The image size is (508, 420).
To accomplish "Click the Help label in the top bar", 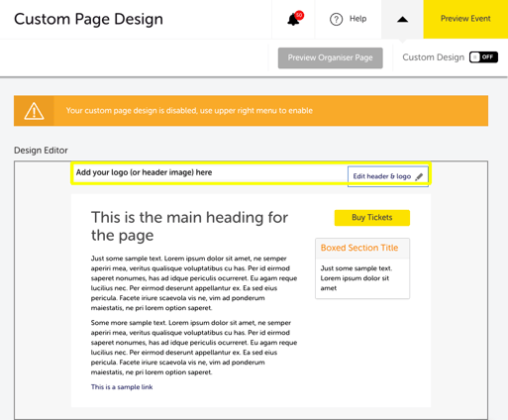I will pyautogui.click(x=357, y=19).
